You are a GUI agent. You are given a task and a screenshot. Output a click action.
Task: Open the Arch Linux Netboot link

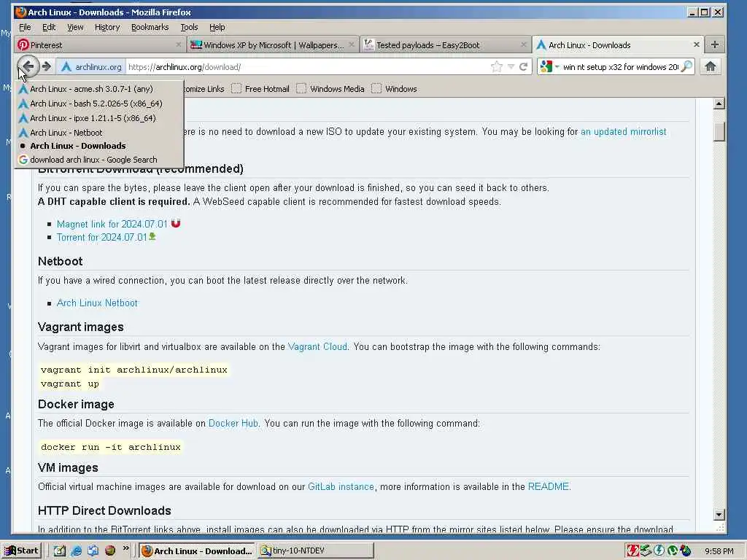97,303
